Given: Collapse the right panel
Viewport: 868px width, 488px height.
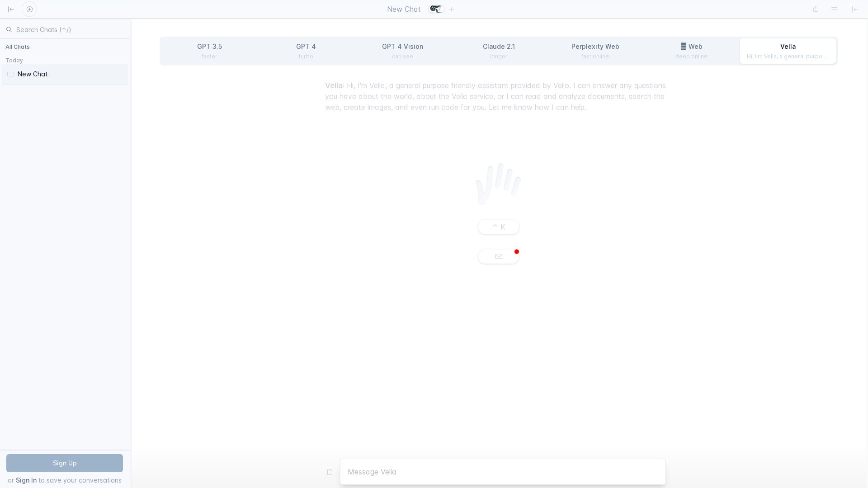Looking at the screenshot, I should coord(854,9).
